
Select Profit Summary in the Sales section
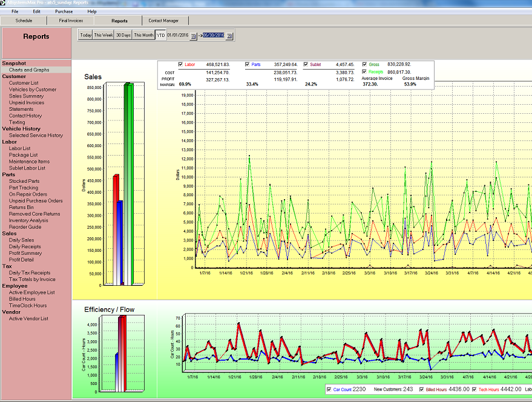tap(25, 253)
